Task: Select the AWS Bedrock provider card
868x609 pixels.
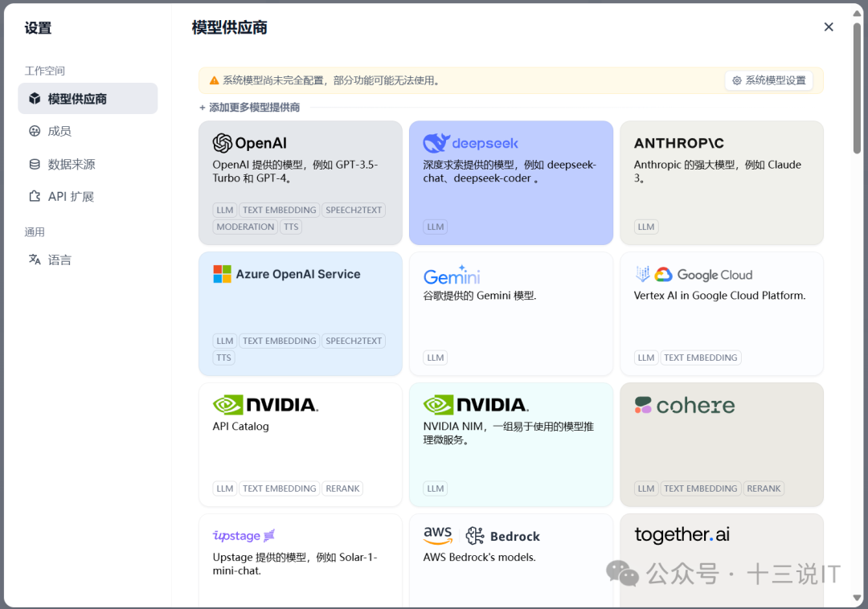Action: tap(511, 561)
